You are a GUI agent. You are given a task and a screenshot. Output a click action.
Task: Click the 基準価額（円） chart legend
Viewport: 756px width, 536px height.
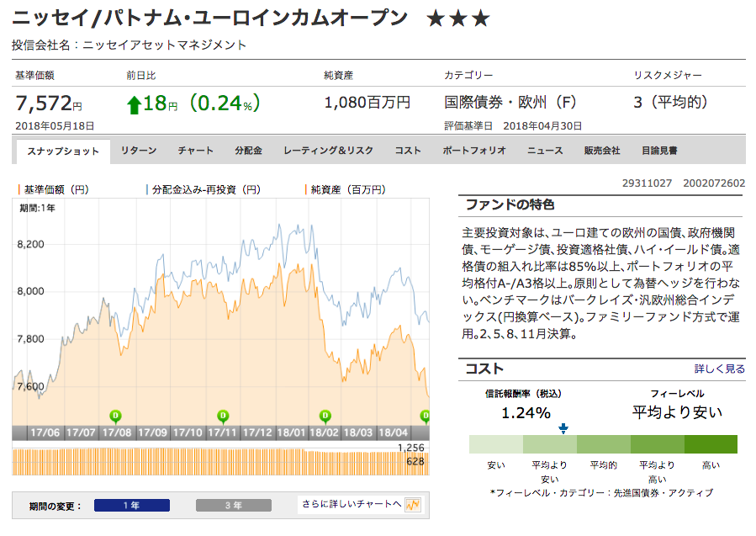(x=54, y=189)
